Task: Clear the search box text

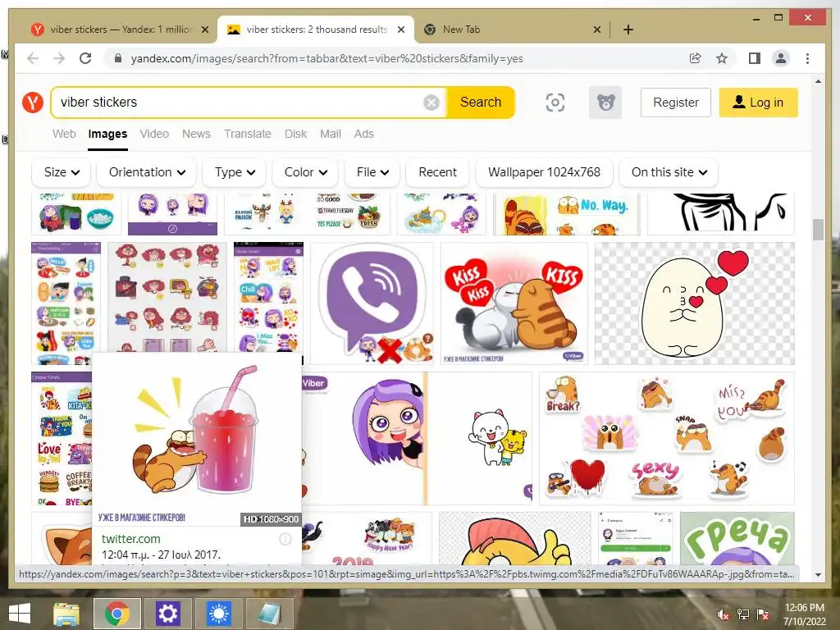Action: [x=431, y=103]
